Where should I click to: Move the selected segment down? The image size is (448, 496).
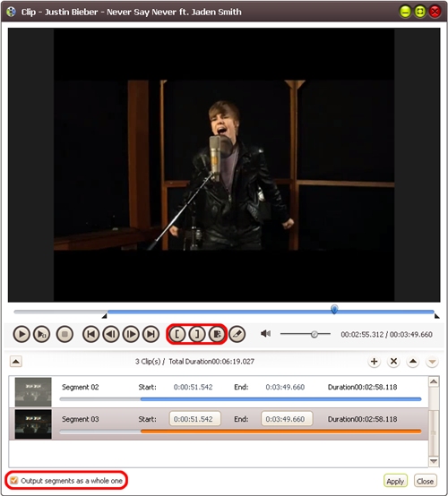[432, 361]
